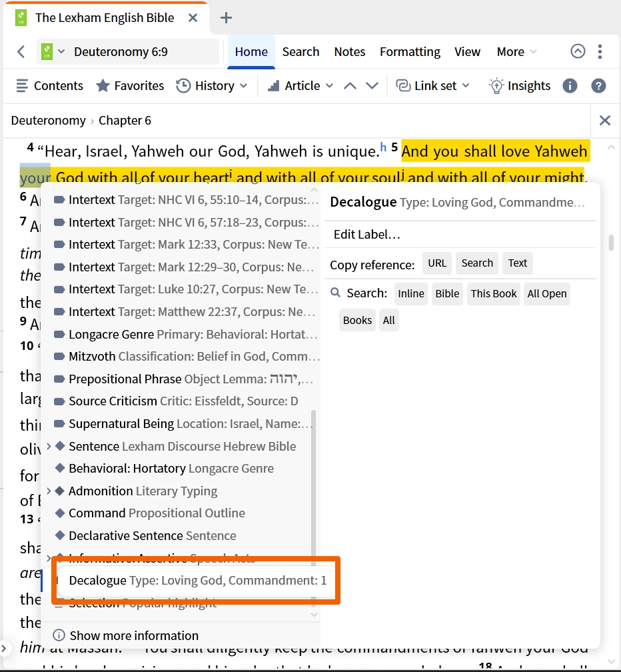
Task: Select the Mitzvoth Classification entry
Action: tap(186, 356)
